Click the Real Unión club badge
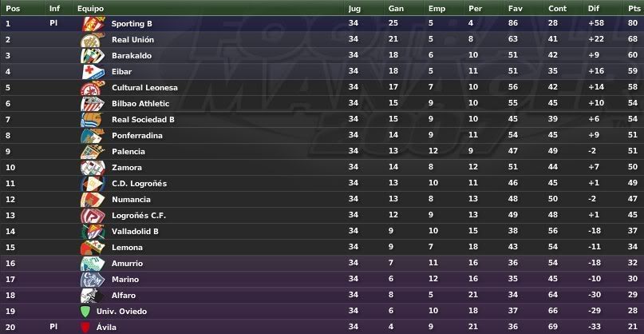This screenshot has width=644, height=334. point(93,40)
